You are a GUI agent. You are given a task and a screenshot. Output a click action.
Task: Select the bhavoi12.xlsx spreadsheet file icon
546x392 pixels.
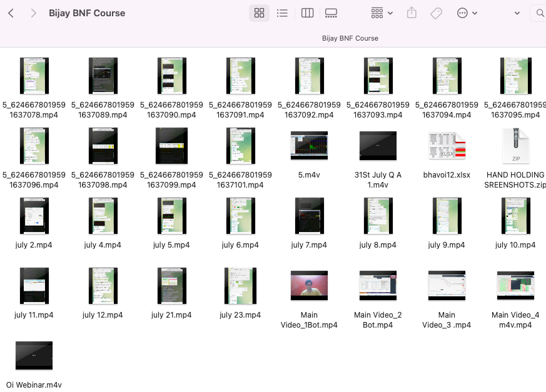(x=447, y=146)
